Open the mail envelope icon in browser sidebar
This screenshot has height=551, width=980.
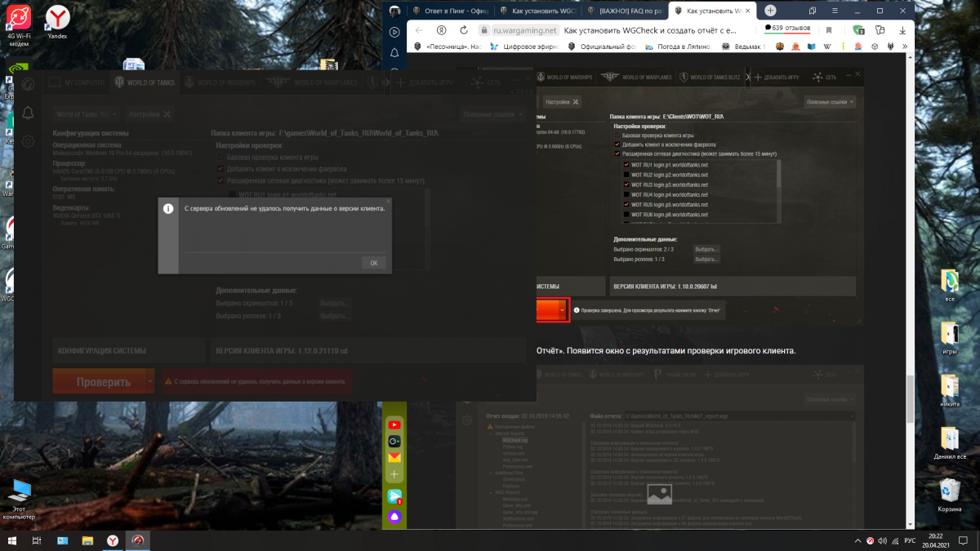(x=394, y=457)
